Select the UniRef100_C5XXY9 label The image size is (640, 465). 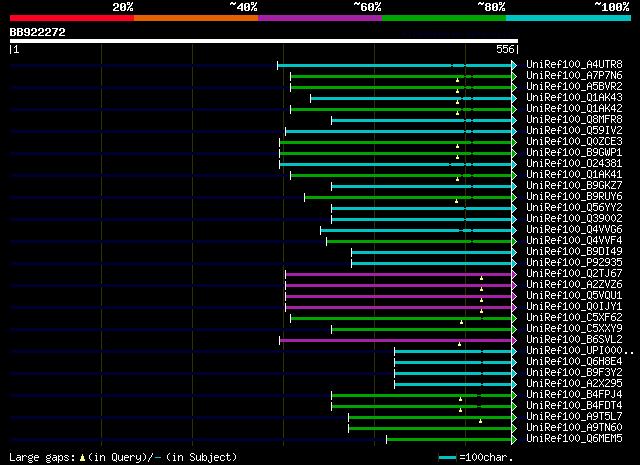click(x=574, y=329)
